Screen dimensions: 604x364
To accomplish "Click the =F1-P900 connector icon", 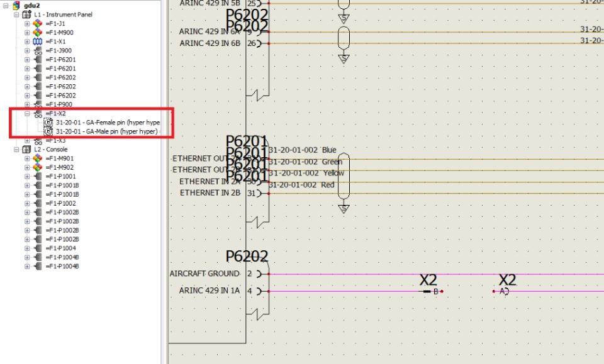I will 37,104.
